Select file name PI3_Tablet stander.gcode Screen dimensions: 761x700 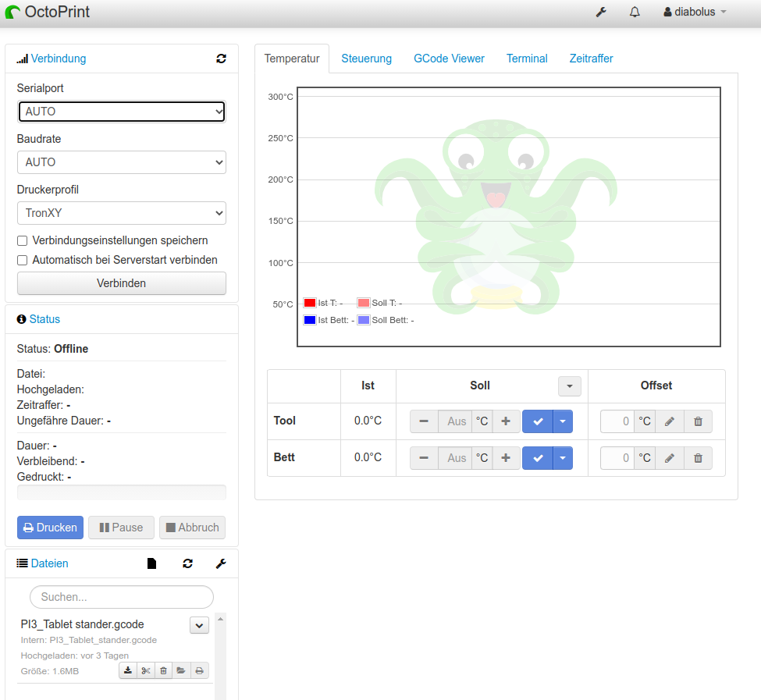[83, 624]
